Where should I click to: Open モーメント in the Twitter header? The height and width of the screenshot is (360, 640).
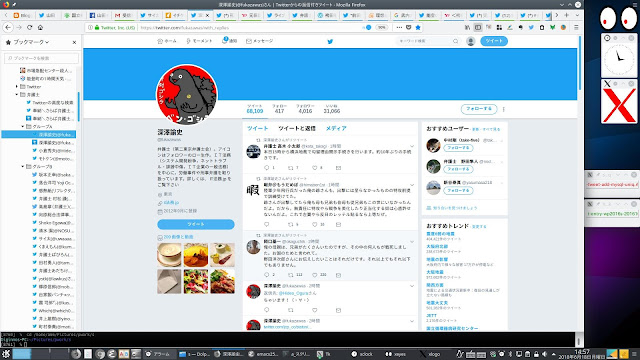tap(199, 41)
